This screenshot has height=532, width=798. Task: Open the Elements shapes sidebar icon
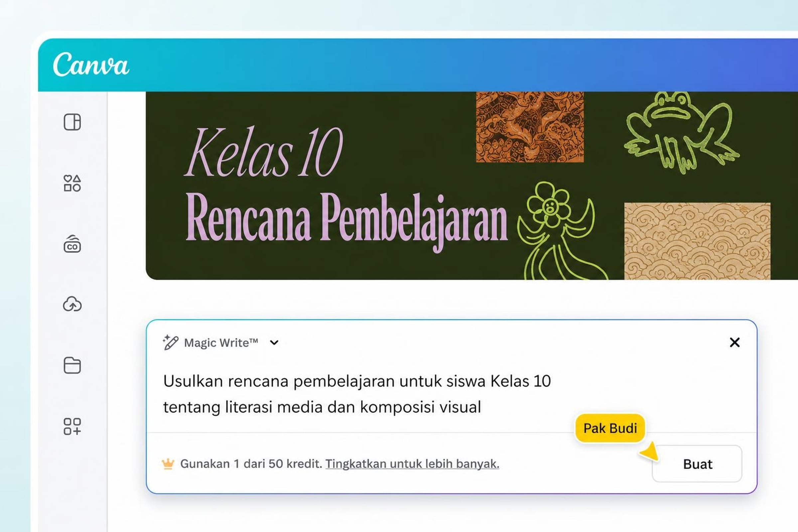[x=72, y=183]
